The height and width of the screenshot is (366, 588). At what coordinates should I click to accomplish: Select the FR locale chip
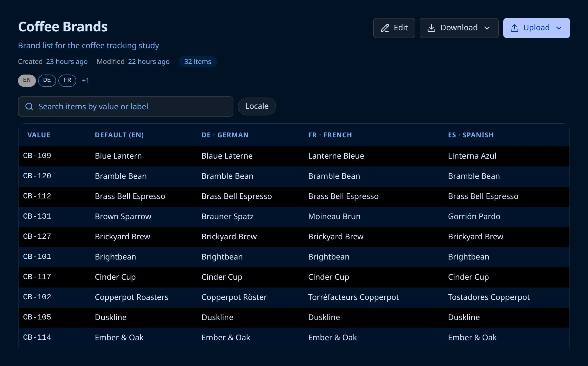67,80
